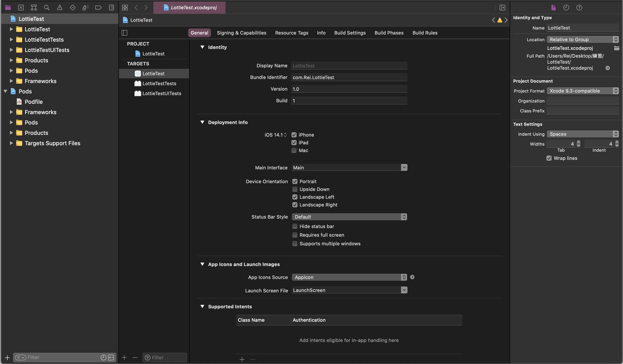Enable Supports multiple windows
Screen dimensions: 623x364
pos(295,244)
